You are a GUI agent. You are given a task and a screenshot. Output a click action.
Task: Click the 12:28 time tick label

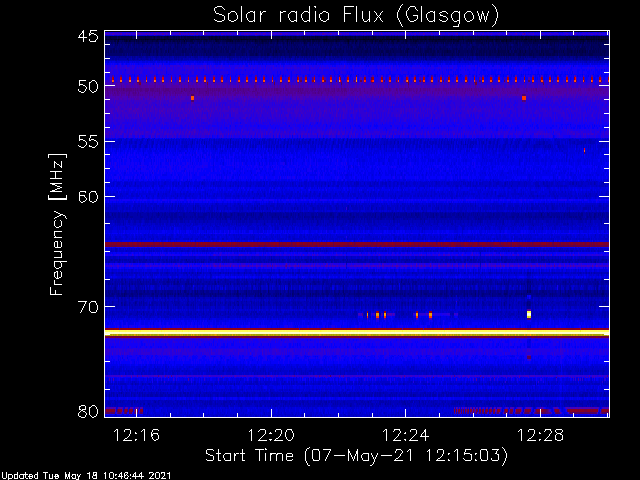click(540, 435)
